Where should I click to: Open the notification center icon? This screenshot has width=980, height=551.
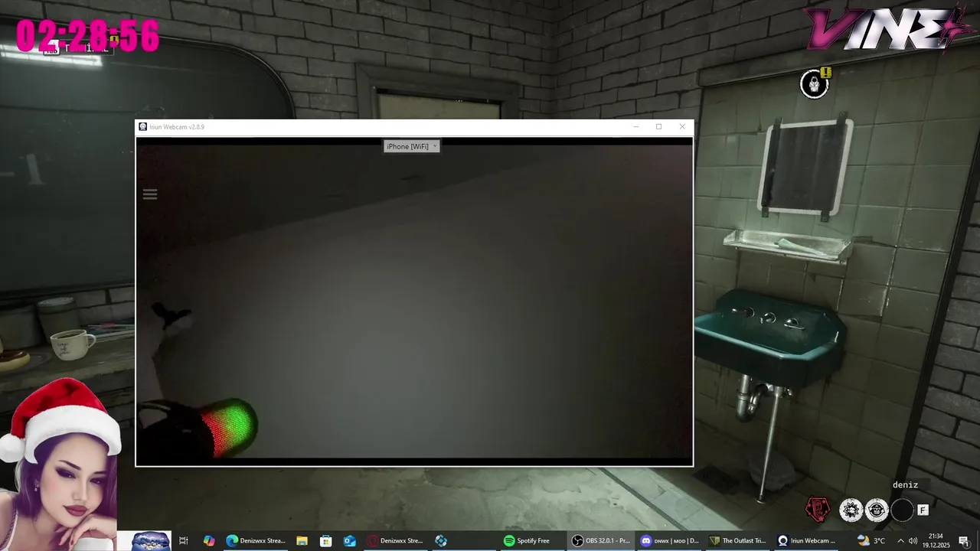click(x=964, y=540)
